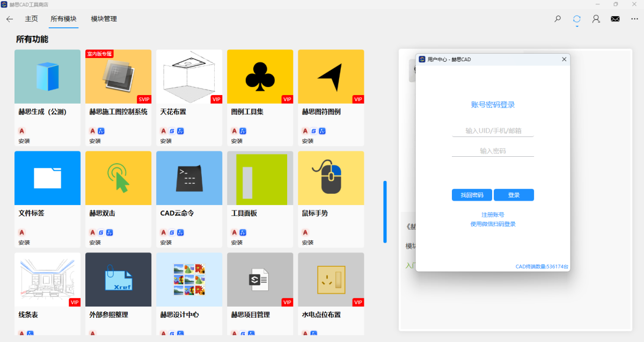Click the back arrow icon
This screenshot has height=342, width=644.
tap(10, 19)
